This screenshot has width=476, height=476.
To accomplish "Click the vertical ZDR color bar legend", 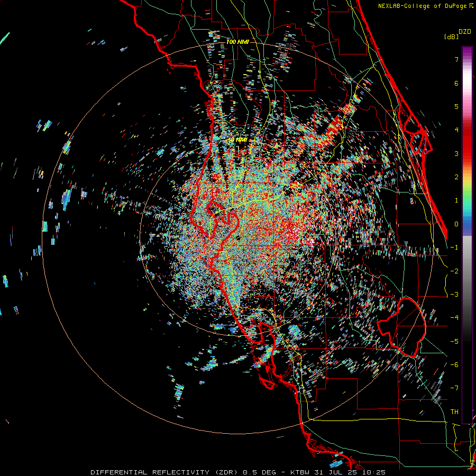I will (467, 235).
